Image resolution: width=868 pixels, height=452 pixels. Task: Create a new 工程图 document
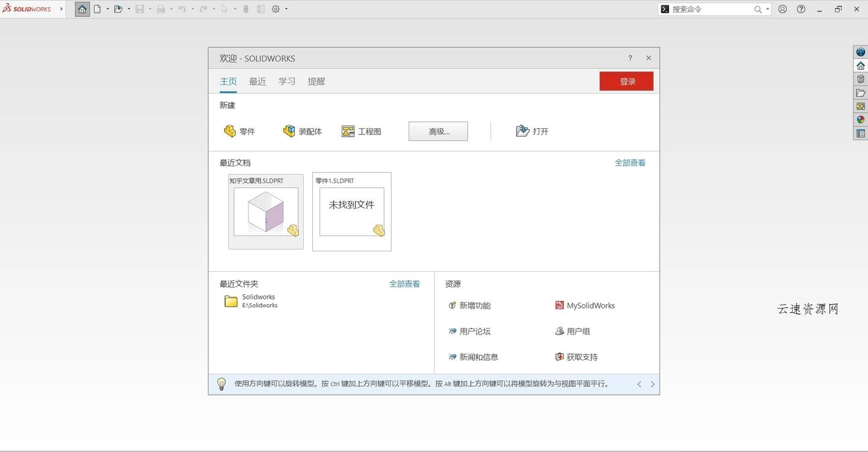(x=361, y=131)
